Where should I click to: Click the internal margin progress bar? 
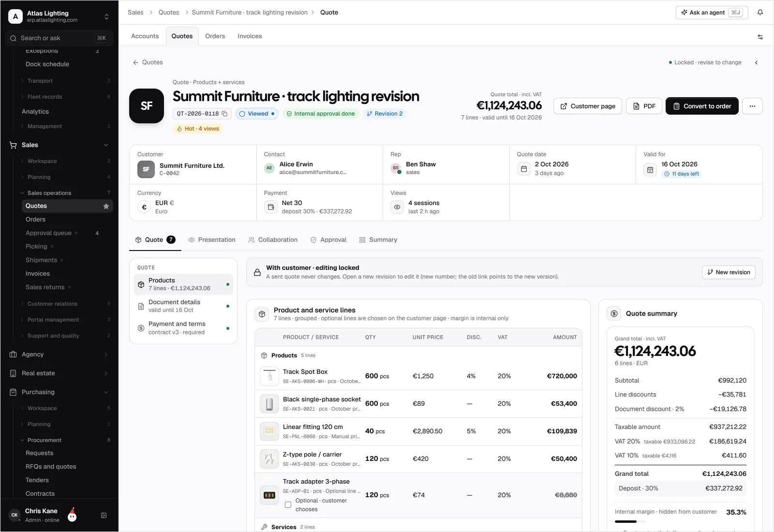630,521
